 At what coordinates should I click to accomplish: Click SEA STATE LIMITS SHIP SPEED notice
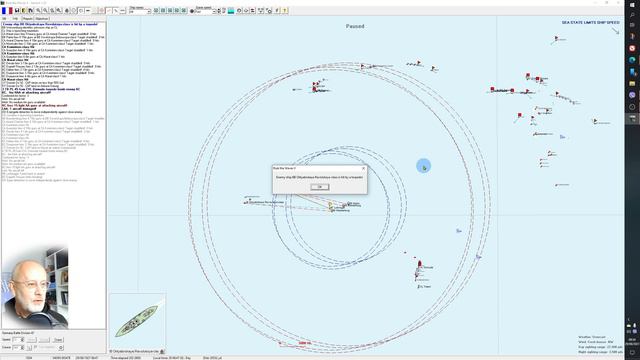coord(590,22)
